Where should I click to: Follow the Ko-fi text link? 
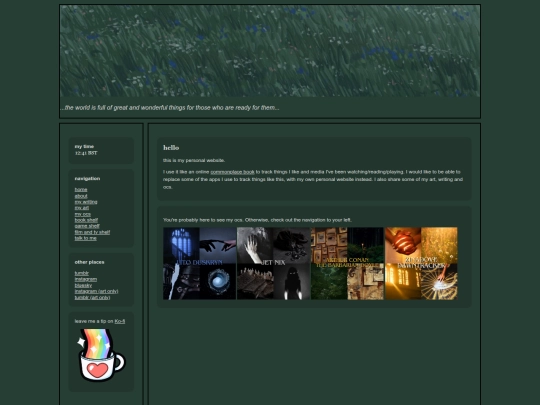point(120,321)
